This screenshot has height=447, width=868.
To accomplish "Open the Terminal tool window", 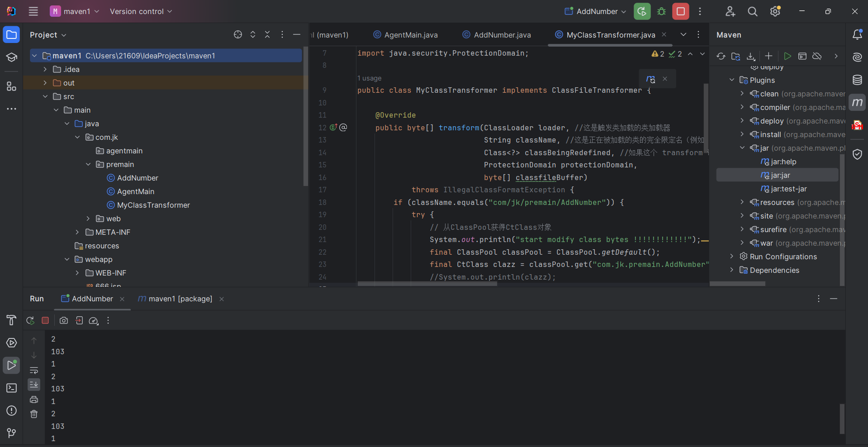I will coord(11,388).
